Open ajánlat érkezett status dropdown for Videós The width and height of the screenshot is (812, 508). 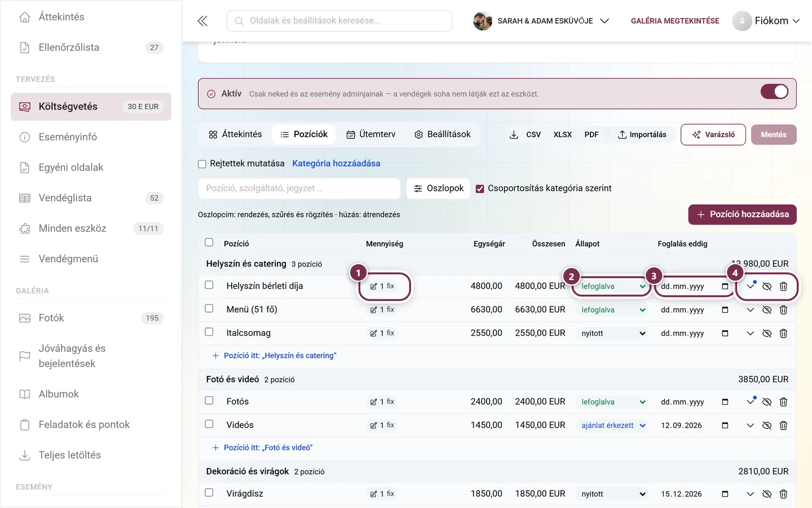coord(612,426)
